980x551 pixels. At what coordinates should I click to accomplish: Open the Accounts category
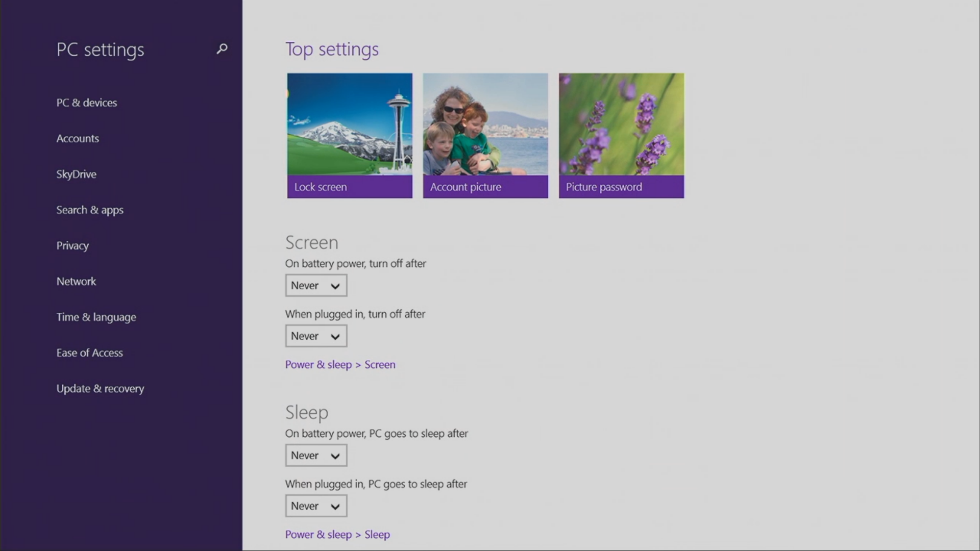78,138
